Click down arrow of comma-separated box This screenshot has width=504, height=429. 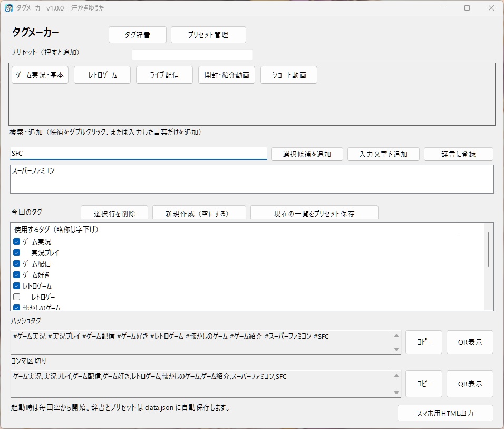tap(396, 392)
